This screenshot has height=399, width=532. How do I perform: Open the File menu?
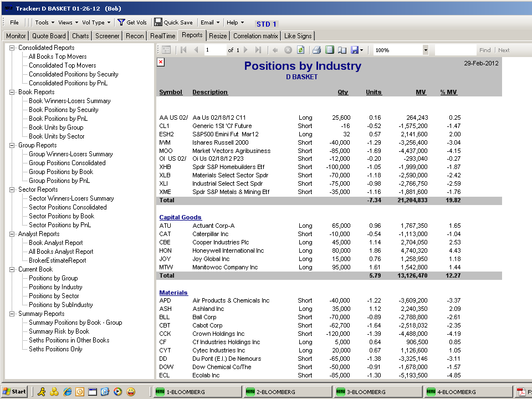pos(14,22)
